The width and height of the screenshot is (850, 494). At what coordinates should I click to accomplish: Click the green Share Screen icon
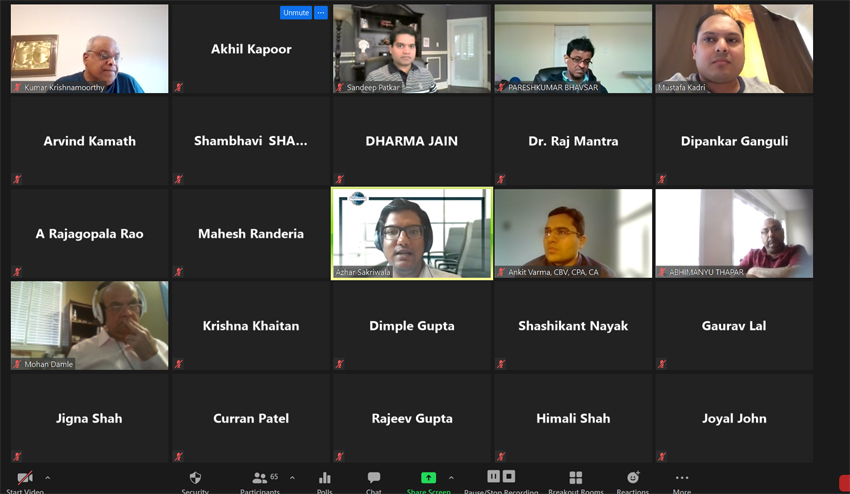428,478
